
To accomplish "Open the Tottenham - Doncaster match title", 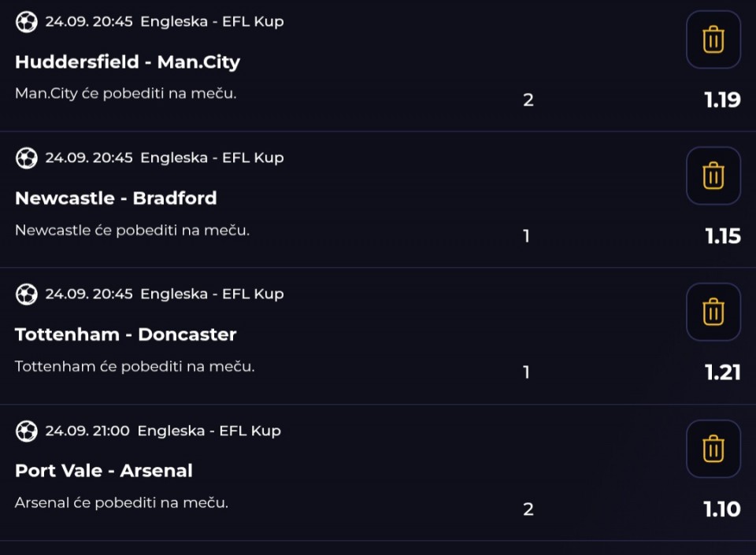I will pyautogui.click(x=125, y=335).
